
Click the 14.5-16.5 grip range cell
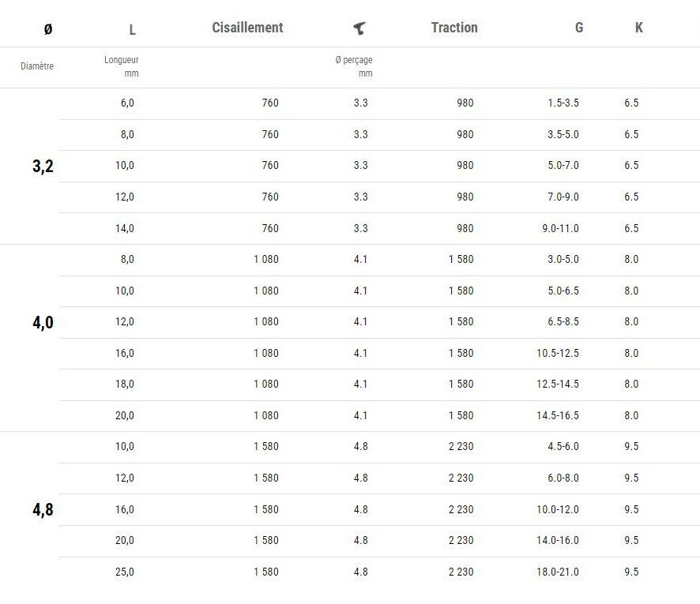click(558, 415)
